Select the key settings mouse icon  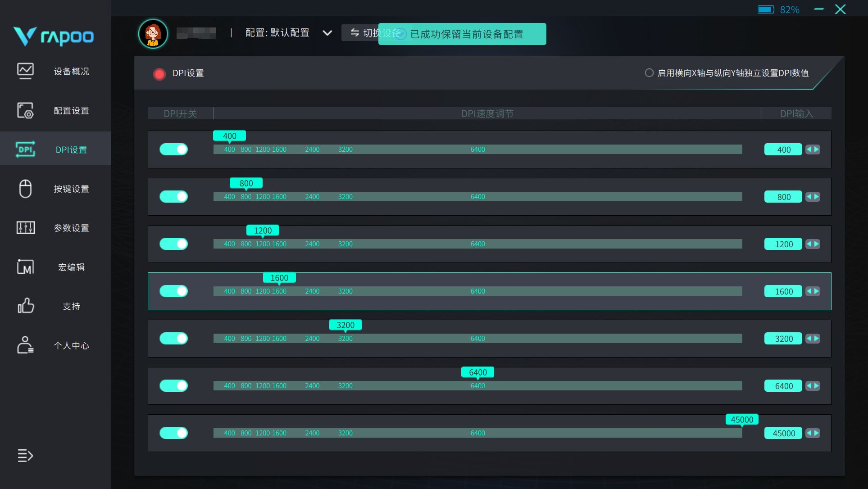(x=25, y=189)
